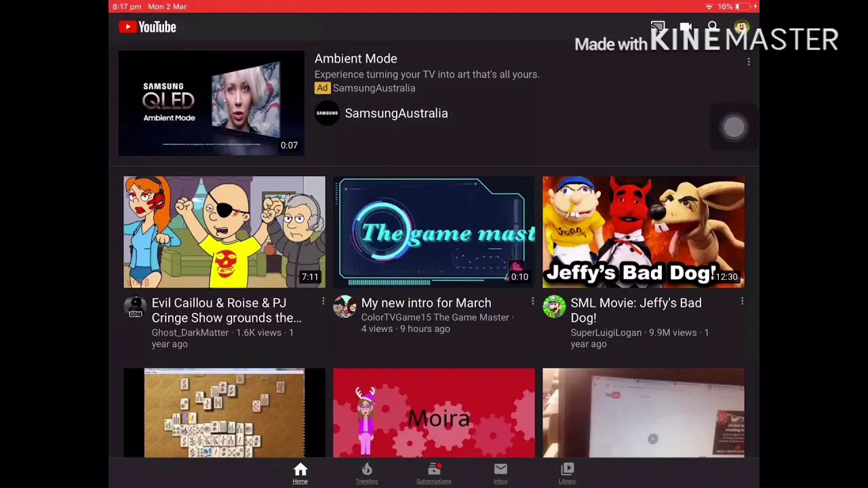
Task: Open the search magnifier icon
Action: click(x=713, y=27)
